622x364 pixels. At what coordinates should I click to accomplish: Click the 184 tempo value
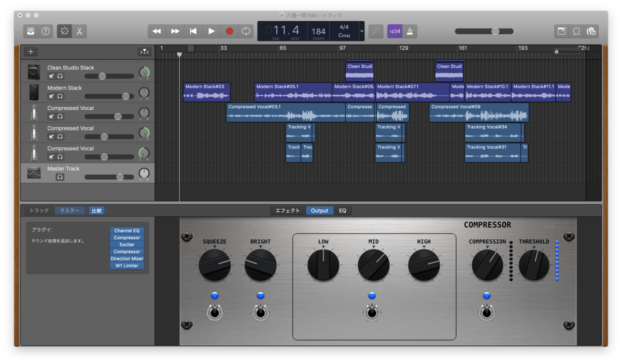pos(318,31)
